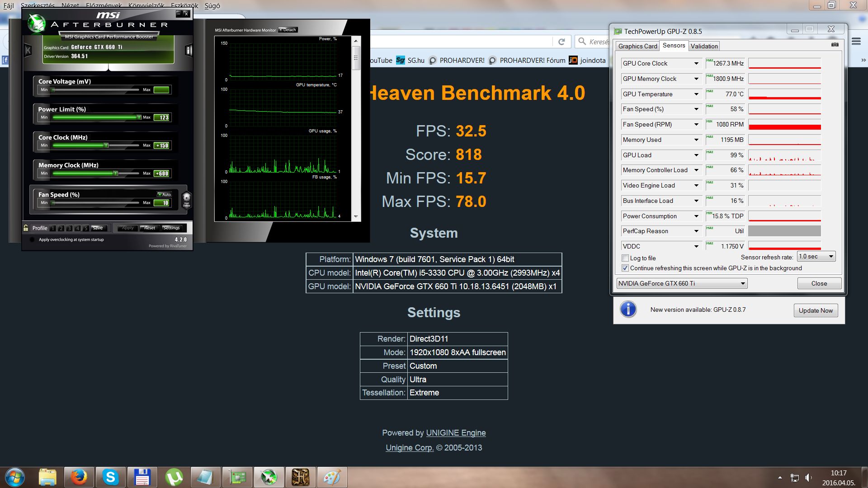Open Afterburner Settings

tap(171, 228)
